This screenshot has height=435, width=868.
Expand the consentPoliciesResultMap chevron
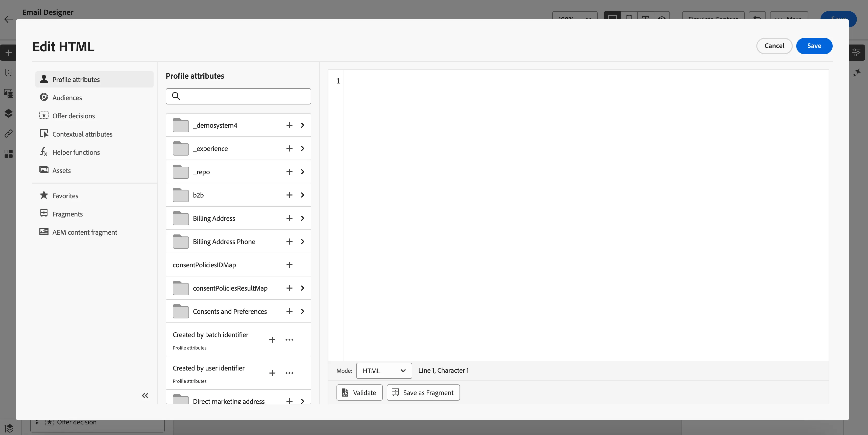tap(303, 288)
